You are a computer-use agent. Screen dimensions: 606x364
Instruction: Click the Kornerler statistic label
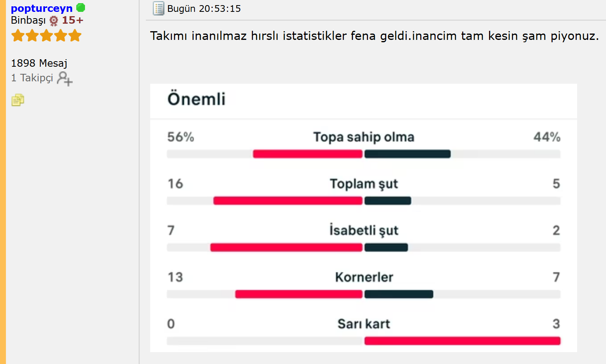(x=364, y=277)
